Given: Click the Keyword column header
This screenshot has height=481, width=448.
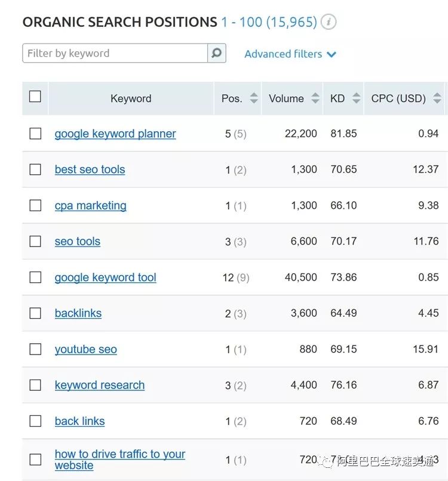Looking at the screenshot, I should (131, 98).
